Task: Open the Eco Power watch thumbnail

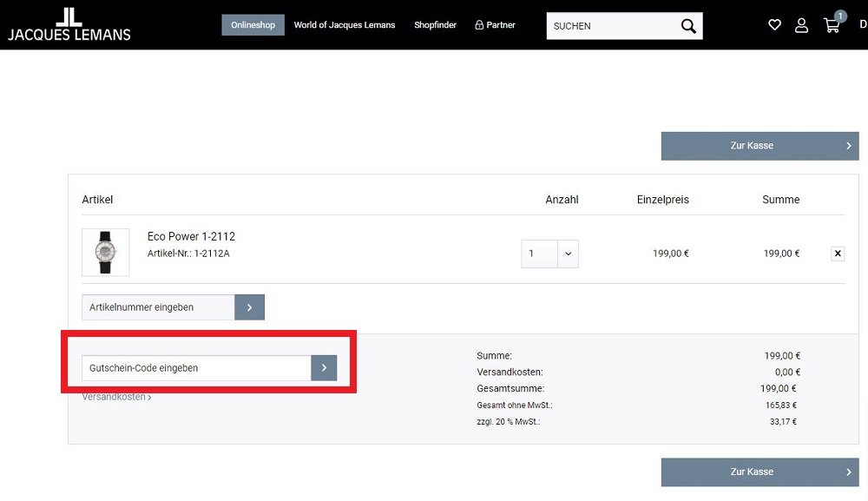Action: pos(106,253)
